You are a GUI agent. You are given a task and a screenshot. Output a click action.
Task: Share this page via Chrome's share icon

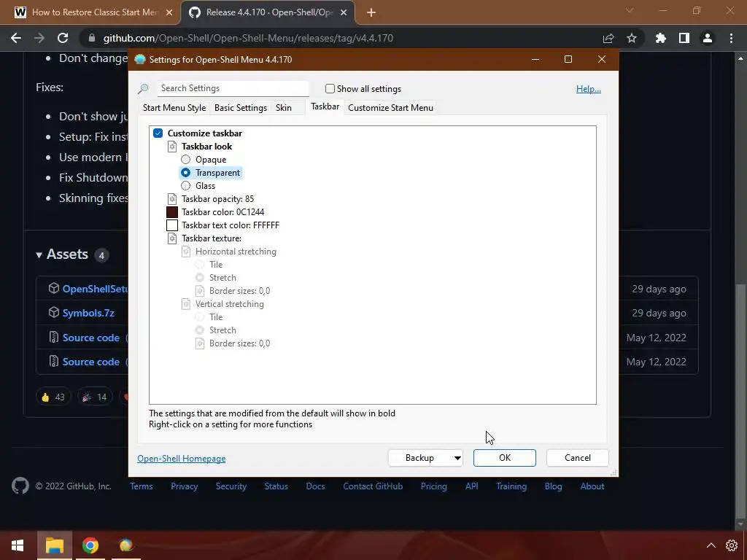608,38
